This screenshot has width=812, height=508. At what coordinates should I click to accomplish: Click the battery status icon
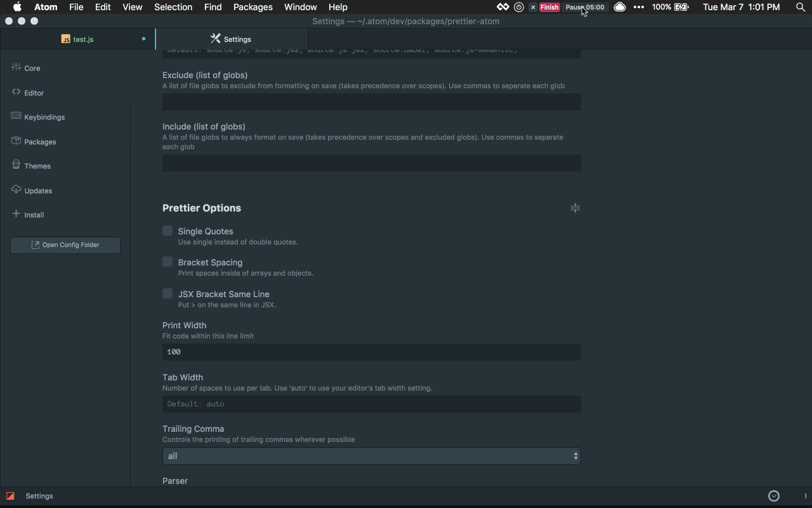[681, 7]
